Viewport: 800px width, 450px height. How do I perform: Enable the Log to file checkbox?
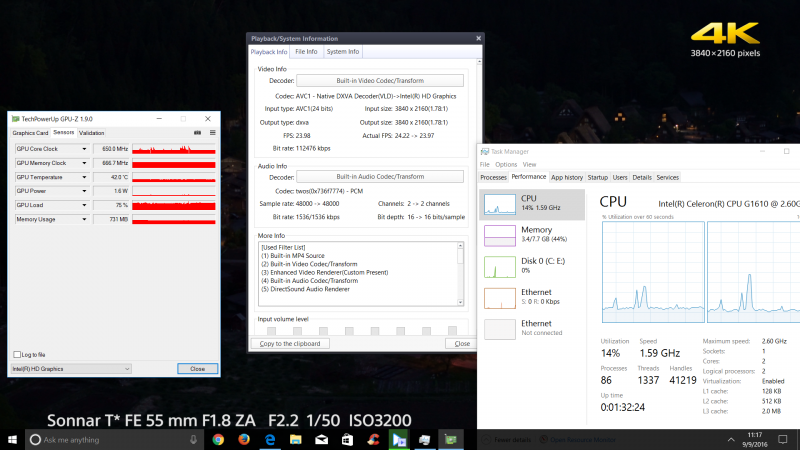(x=17, y=355)
